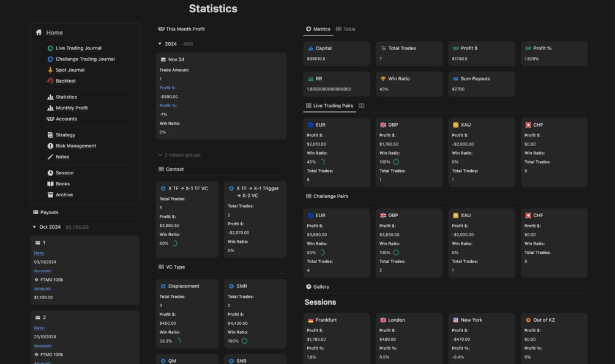Click payout 2 date 25/10/2024

45,337
